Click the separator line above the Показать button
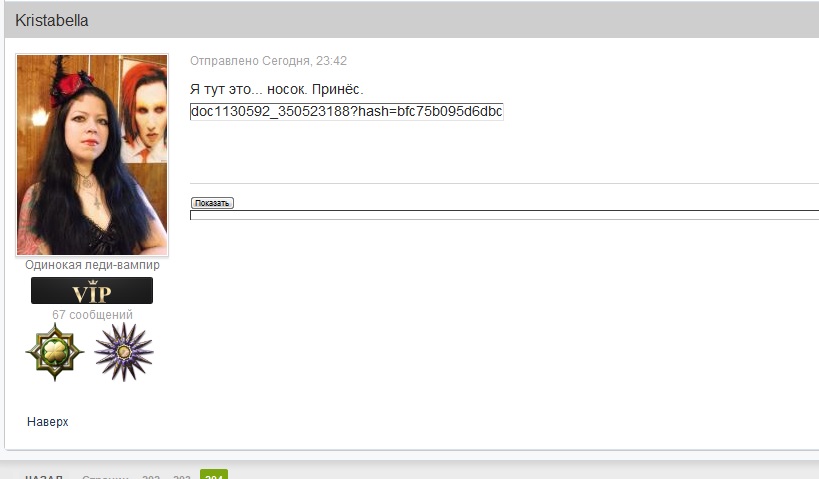Viewport: 819px width, 479px height. 505,183
